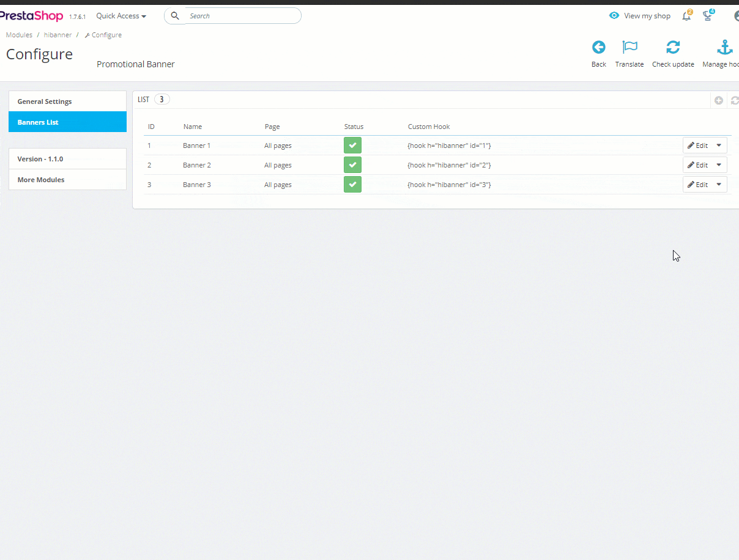Viewport: 739px width, 560px height.
Task: Click the magnifier search icon
Action: point(175,16)
